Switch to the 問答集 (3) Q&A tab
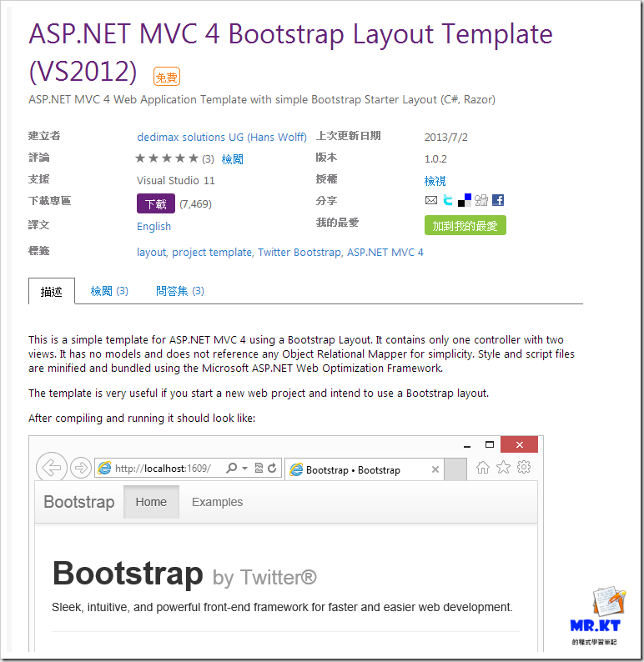 (180, 291)
